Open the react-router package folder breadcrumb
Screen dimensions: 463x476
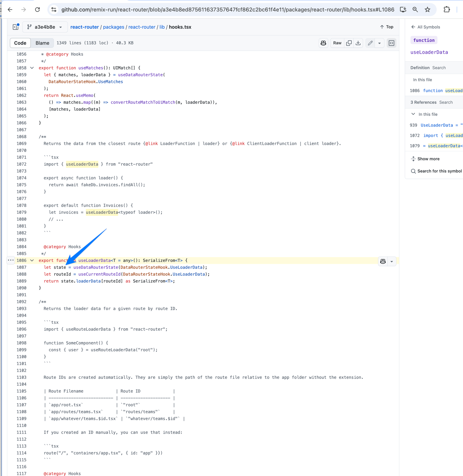click(x=142, y=27)
